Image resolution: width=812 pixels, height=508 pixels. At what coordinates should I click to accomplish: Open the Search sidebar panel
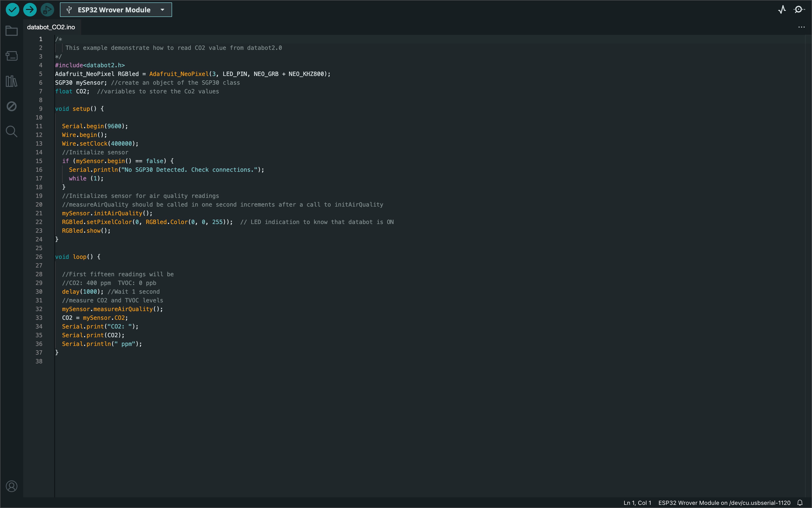point(12,131)
